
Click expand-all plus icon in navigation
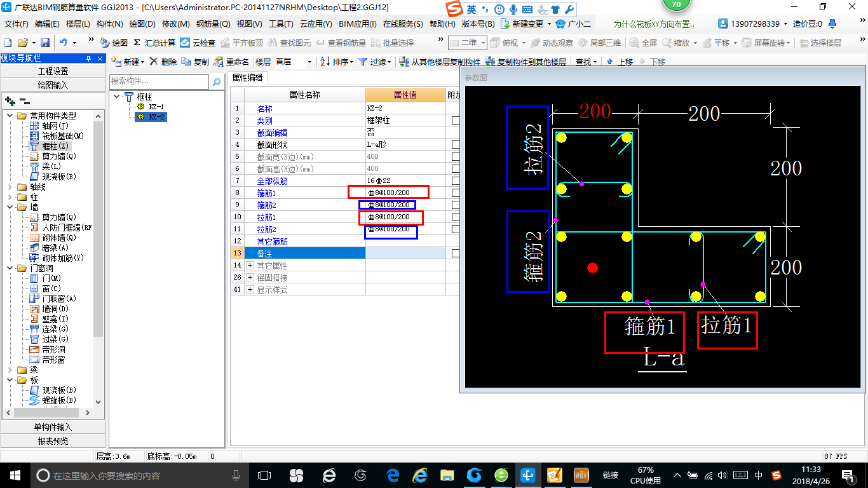pos(10,100)
